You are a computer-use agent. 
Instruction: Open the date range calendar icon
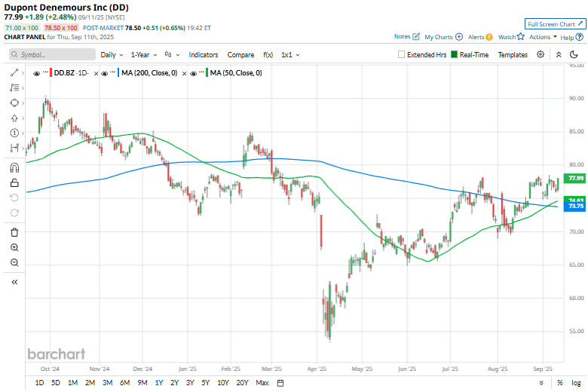coord(280,383)
